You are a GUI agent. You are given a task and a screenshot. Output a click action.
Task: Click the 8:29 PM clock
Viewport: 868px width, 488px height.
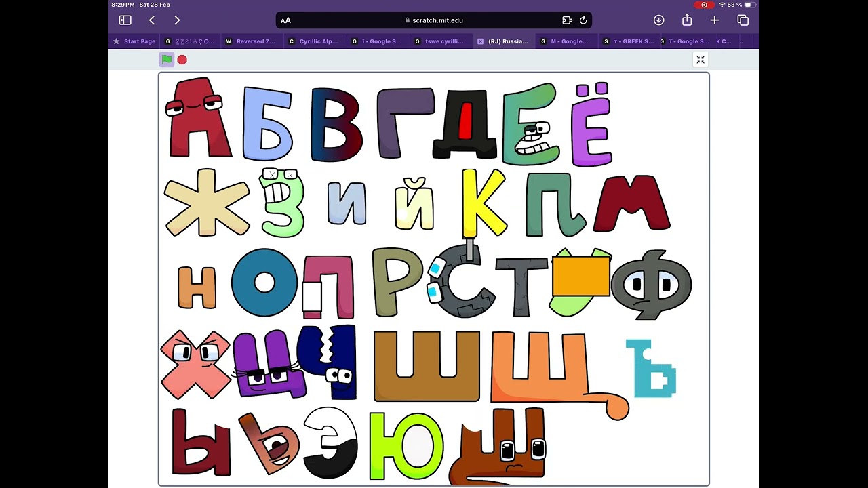click(x=123, y=5)
